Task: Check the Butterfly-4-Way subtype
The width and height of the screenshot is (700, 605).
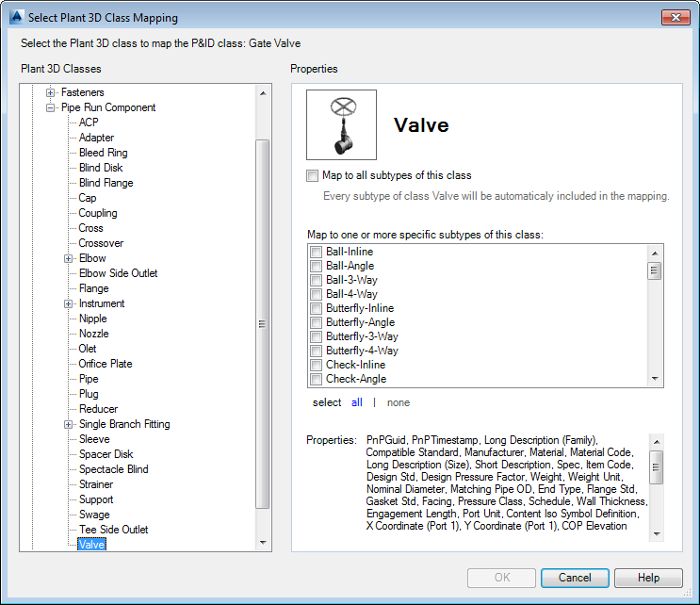Action: click(316, 351)
